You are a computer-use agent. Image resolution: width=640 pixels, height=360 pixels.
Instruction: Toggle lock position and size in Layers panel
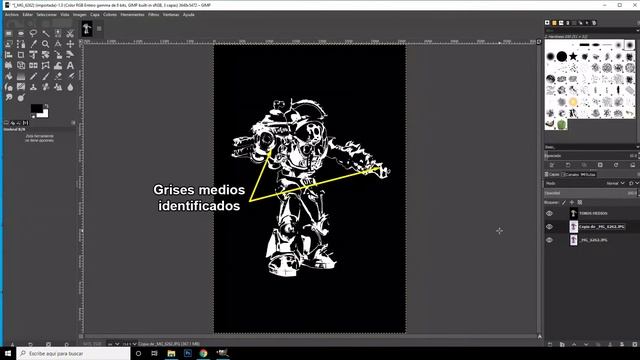pos(572,202)
